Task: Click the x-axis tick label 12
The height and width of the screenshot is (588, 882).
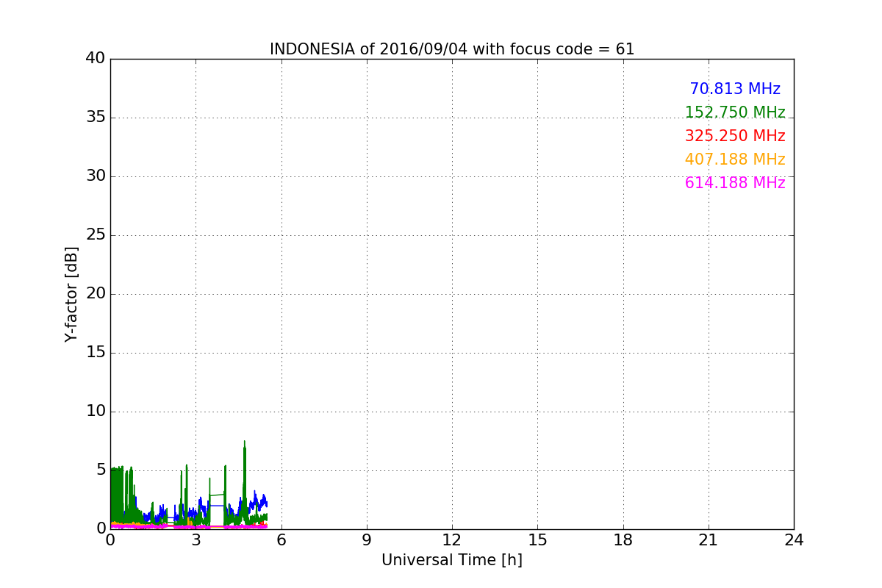Action: point(452,540)
